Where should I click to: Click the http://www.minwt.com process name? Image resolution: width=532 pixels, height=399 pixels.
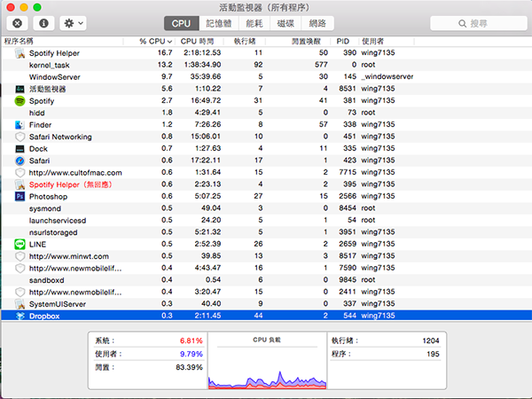coord(69,256)
